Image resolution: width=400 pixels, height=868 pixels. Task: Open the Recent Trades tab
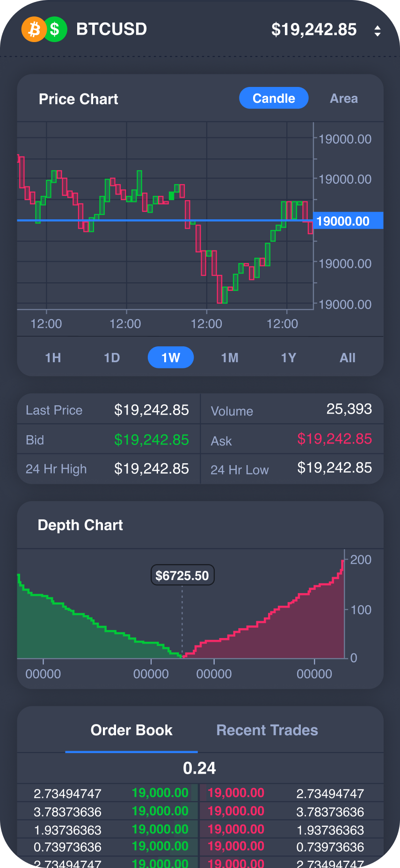click(x=267, y=730)
